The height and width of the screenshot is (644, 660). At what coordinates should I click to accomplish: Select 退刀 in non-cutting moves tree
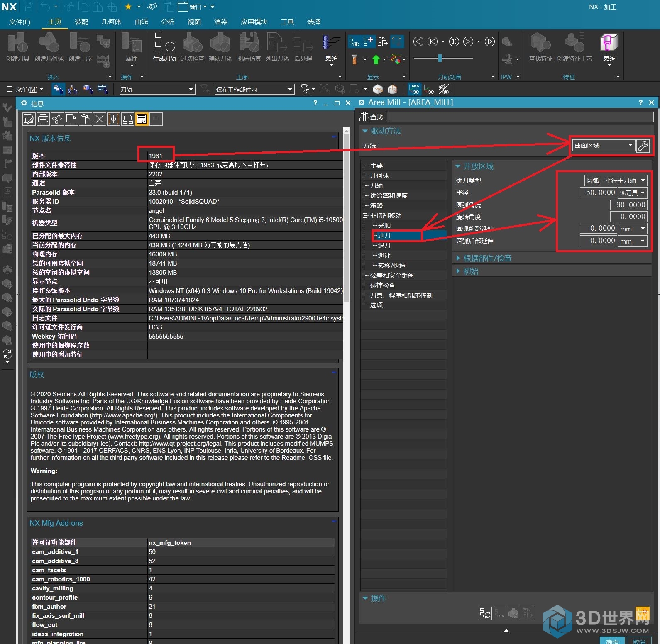[x=384, y=246]
